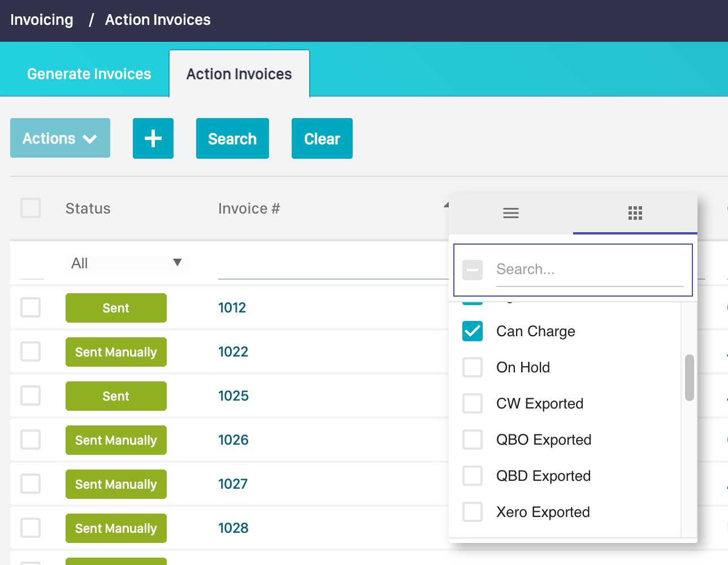Show the Xero Exported column

point(473,512)
